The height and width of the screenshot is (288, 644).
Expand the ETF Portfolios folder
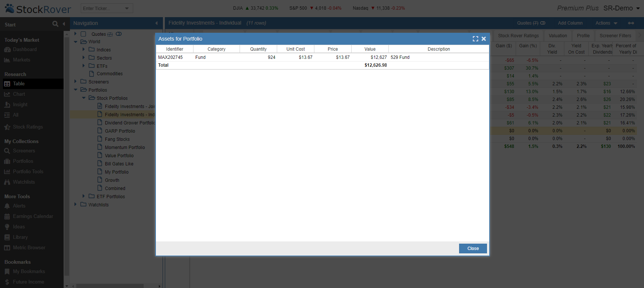click(x=84, y=196)
